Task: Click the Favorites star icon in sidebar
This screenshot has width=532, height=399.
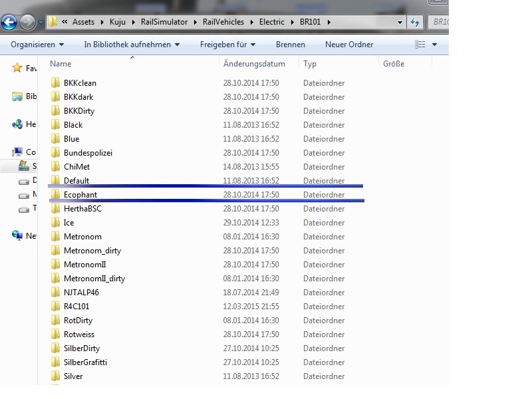Action: pos(17,68)
